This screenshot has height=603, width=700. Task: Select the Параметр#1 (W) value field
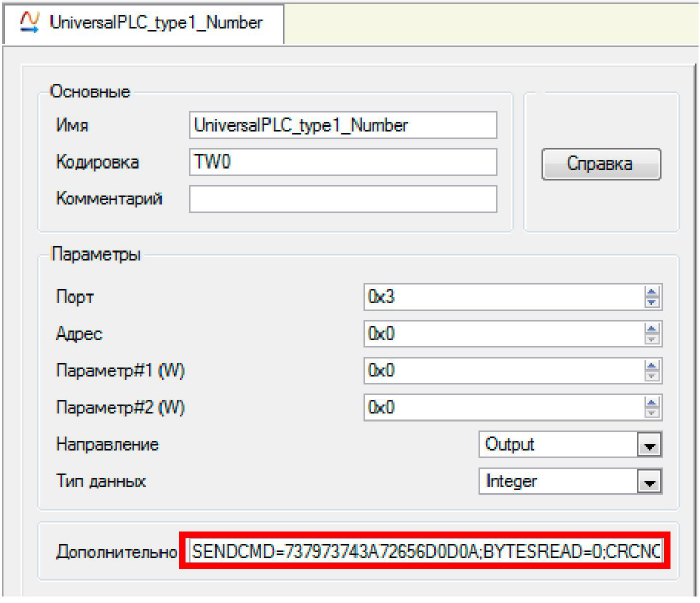502,370
